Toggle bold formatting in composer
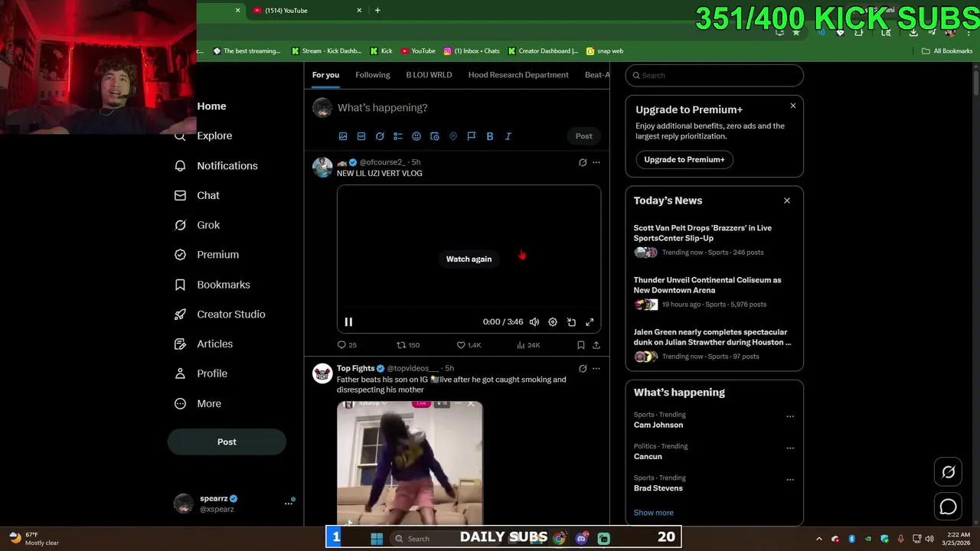This screenshot has width=980, height=551. pyautogui.click(x=490, y=136)
